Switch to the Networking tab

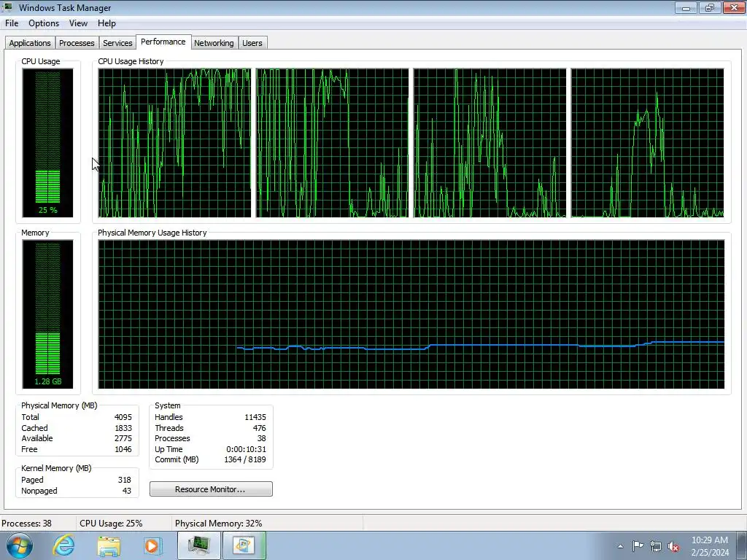click(214, 43)
